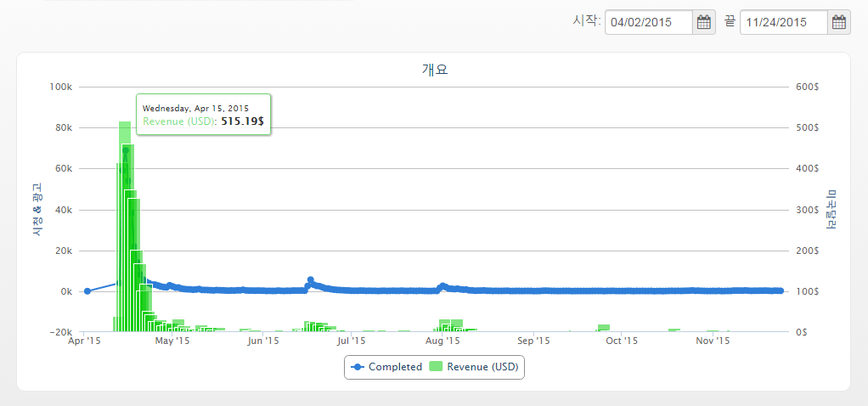Select the revenue bars in mid-June

pos(316,326)
